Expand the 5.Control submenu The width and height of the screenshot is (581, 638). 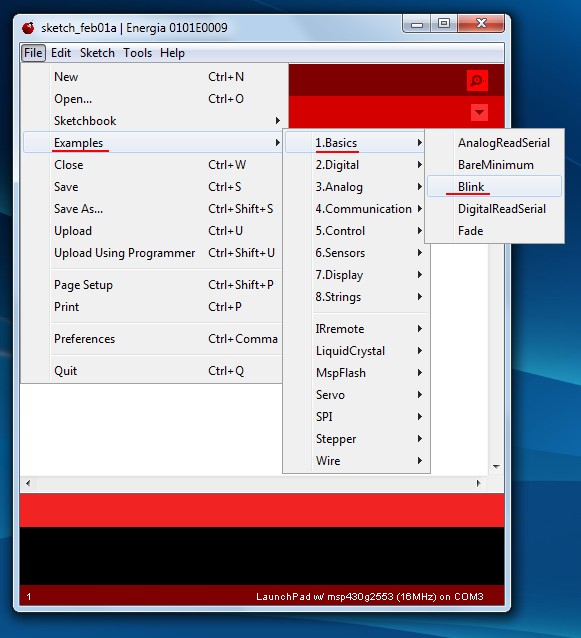point(355,230)
